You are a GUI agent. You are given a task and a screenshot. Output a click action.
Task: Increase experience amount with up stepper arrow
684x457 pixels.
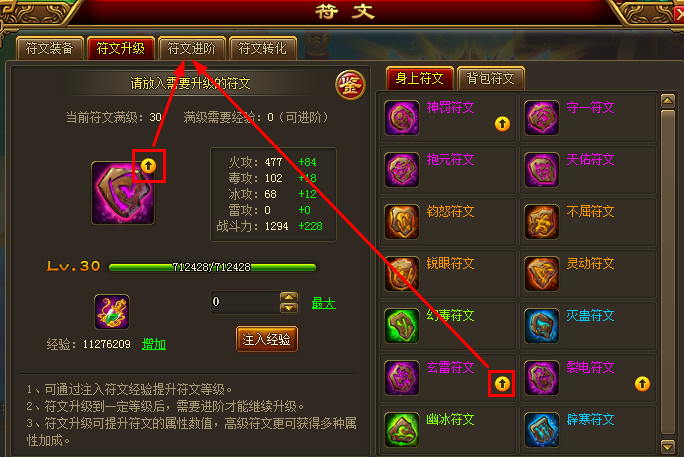pyautogui.click(x=289, y=297)
